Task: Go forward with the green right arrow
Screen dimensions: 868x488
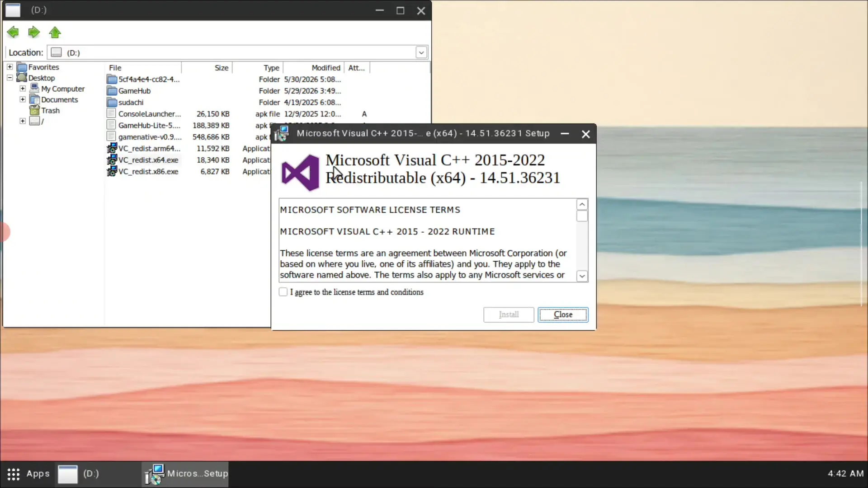Action: pos(34,32)
